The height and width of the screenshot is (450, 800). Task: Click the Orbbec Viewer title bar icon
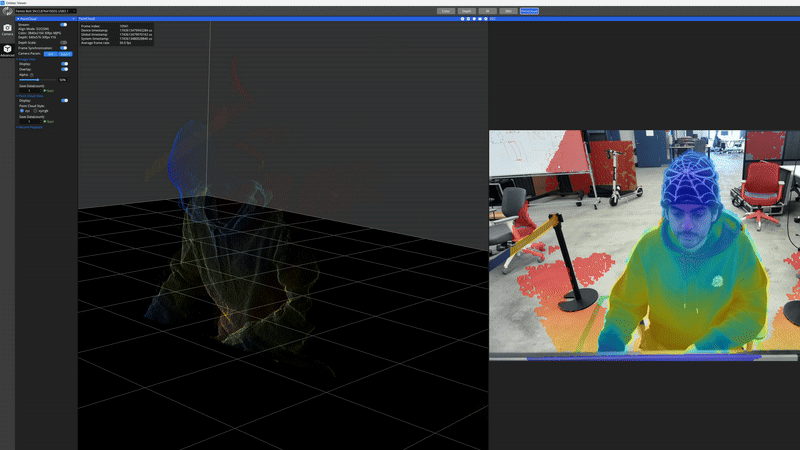(3, 3)
